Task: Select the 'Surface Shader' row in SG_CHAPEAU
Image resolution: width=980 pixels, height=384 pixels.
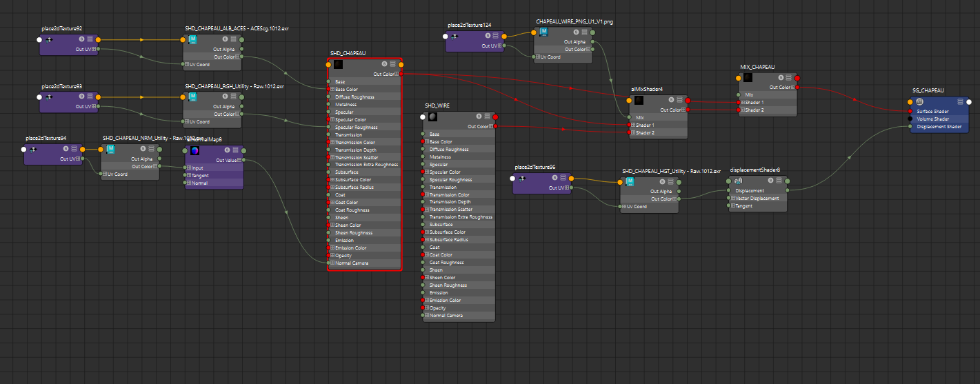Action: pyautogui.click(x=939, y=112)
